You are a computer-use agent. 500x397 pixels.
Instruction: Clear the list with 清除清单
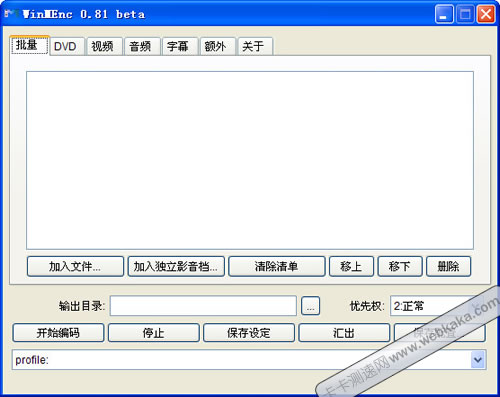click(x=277, y=266)
